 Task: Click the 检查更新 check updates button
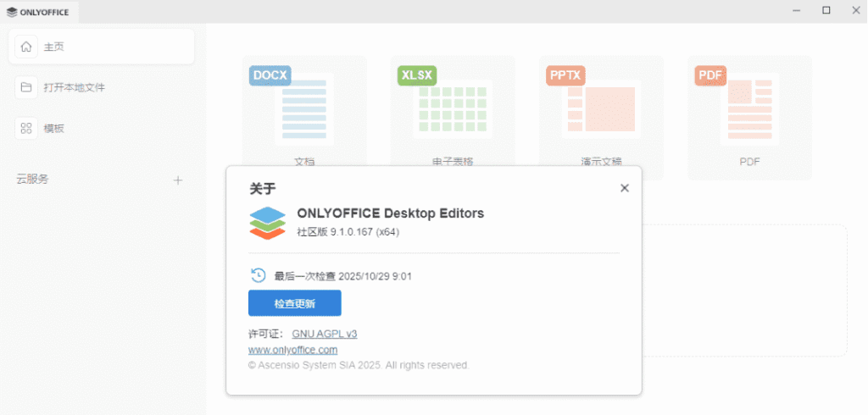point(294,303)
